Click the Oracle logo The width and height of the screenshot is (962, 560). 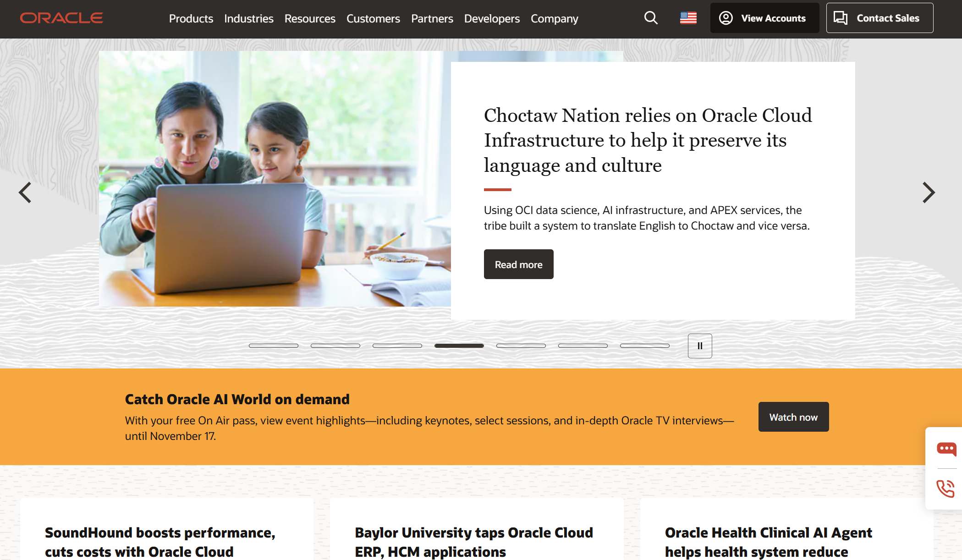(61, 18)
